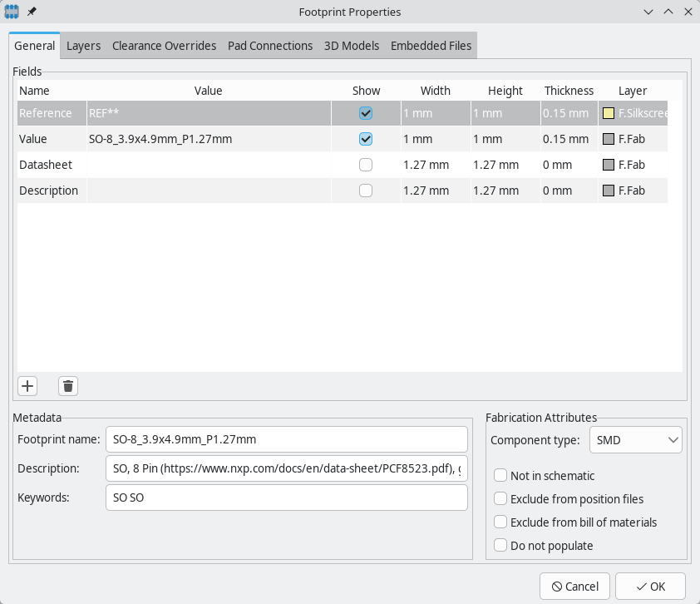Enable Exclude from bill of materials
The image size is (700, 604).
click(500, 522)
